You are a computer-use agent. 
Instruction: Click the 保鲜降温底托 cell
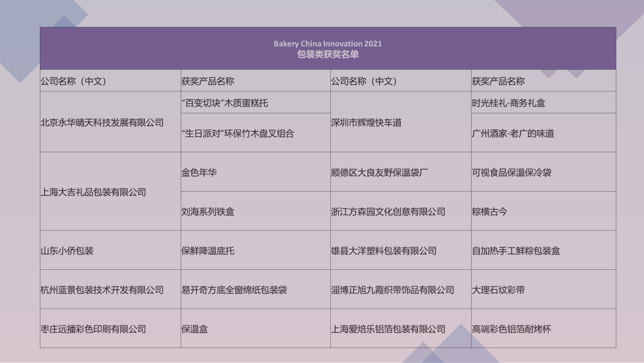[255, 250]
